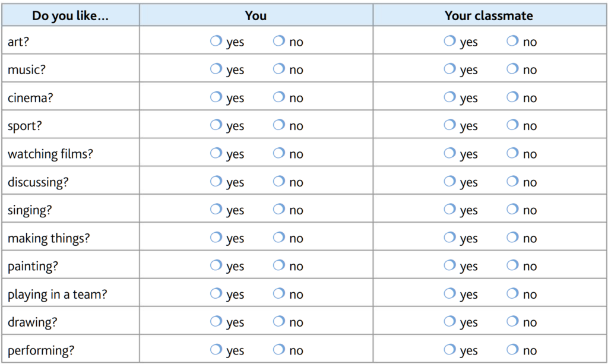The width and height of the screenshot is (608, 364).
Task: Mark 'yes' for performing under You
Action: point(216,350)
